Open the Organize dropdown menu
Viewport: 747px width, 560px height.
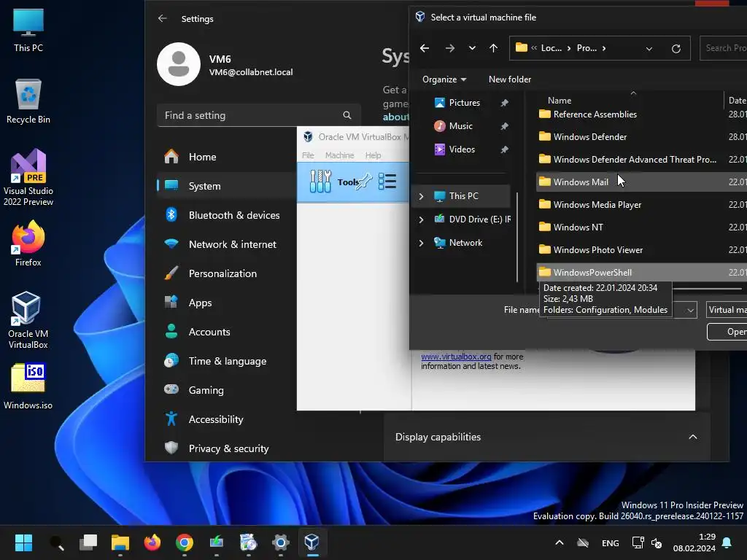coord(444,79)
